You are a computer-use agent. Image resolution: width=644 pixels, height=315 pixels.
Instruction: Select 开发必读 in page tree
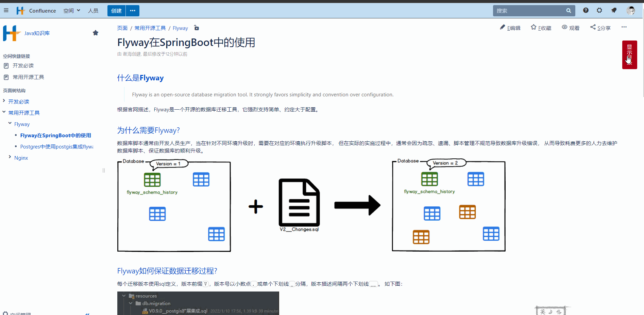[x=19, y=101]
